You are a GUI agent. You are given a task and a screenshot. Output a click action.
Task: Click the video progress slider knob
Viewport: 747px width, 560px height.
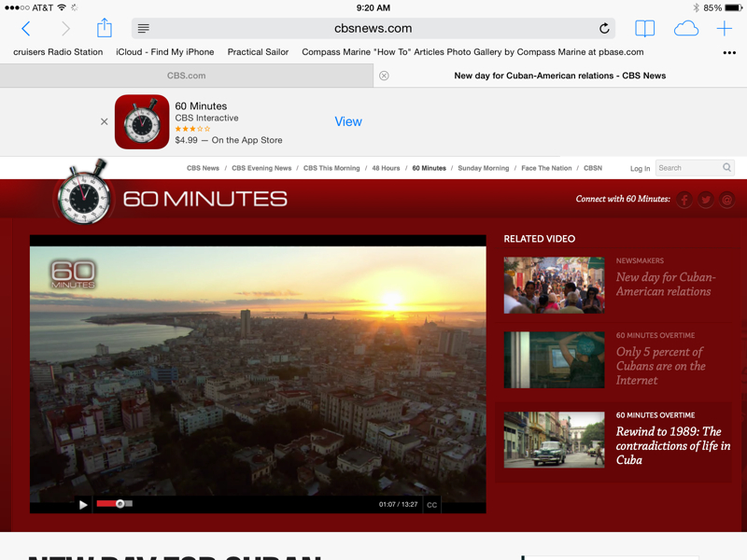pyautogui.click(x=120, y=504)
